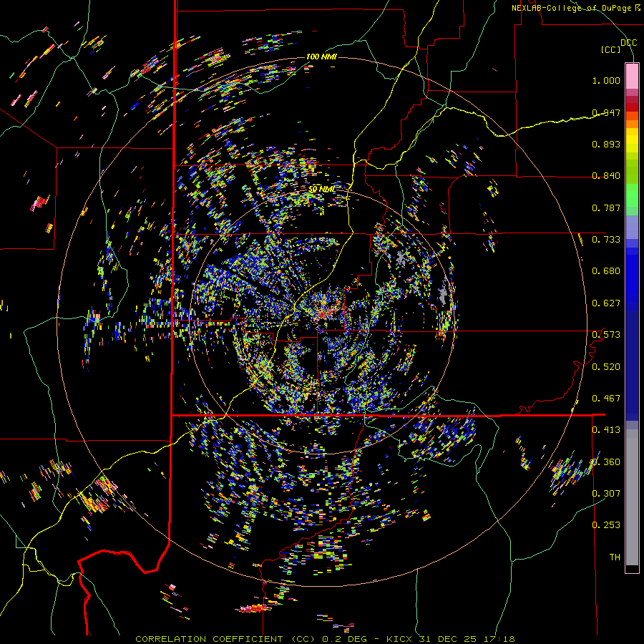Select the 0.893 scale value
The width and height of the screenshot is (644, 644).
point(606,144)
